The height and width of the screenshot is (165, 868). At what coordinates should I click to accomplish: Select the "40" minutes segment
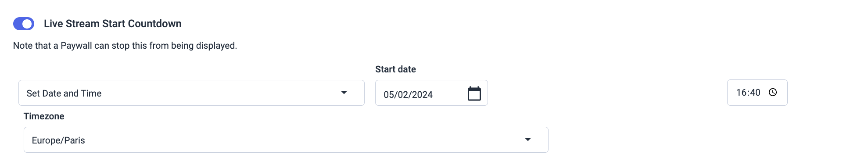click(x=755, y=93)
